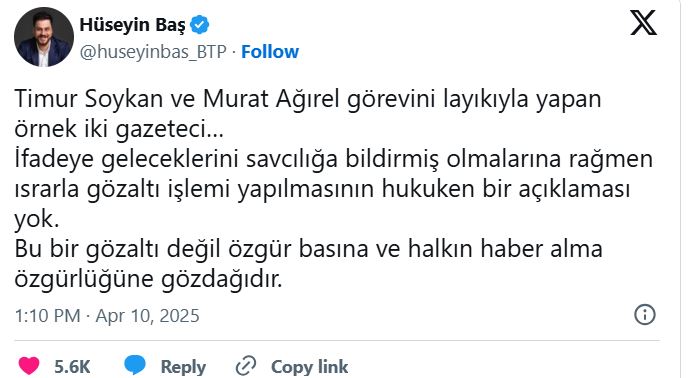The image size is (694, 378).
Task: Click the line "örnek iki gazeteci..."
Action: point(119,129)
